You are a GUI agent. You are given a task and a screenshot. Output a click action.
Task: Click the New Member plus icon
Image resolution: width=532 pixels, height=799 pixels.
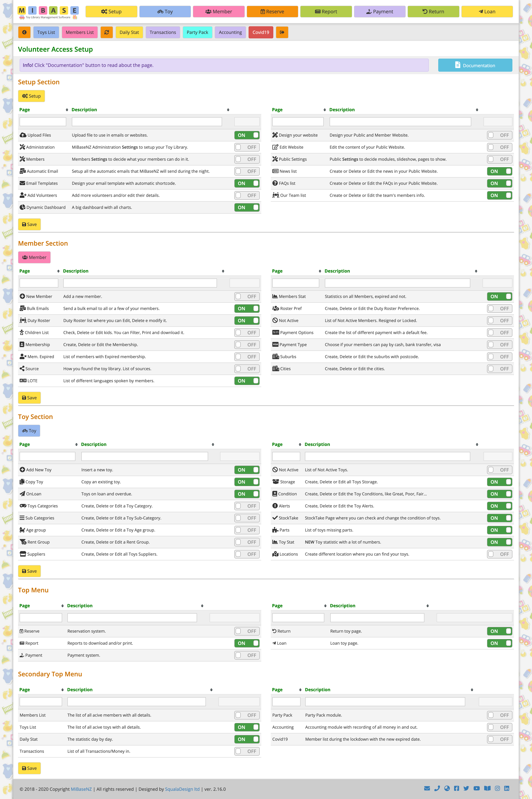point(22,296)
